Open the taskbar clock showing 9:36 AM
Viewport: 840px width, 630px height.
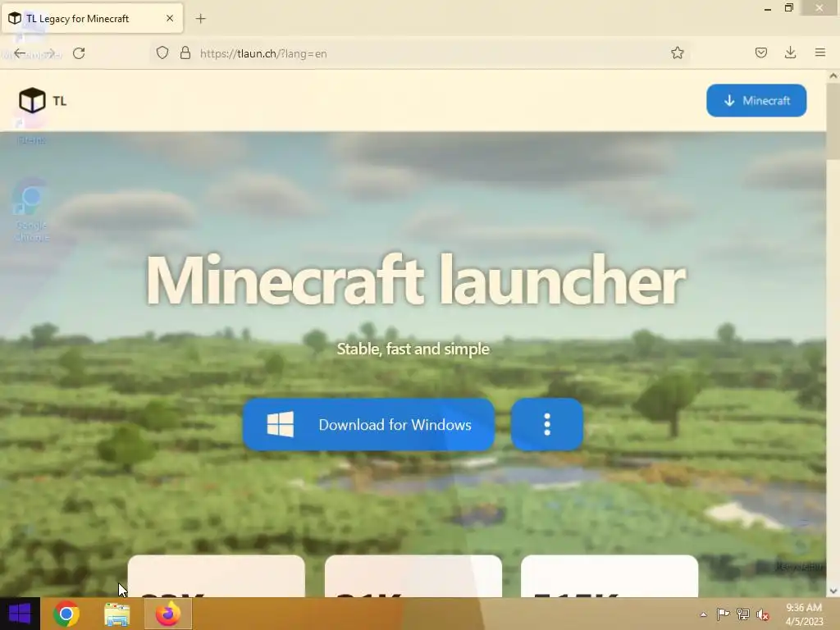(x=804, y=614)
